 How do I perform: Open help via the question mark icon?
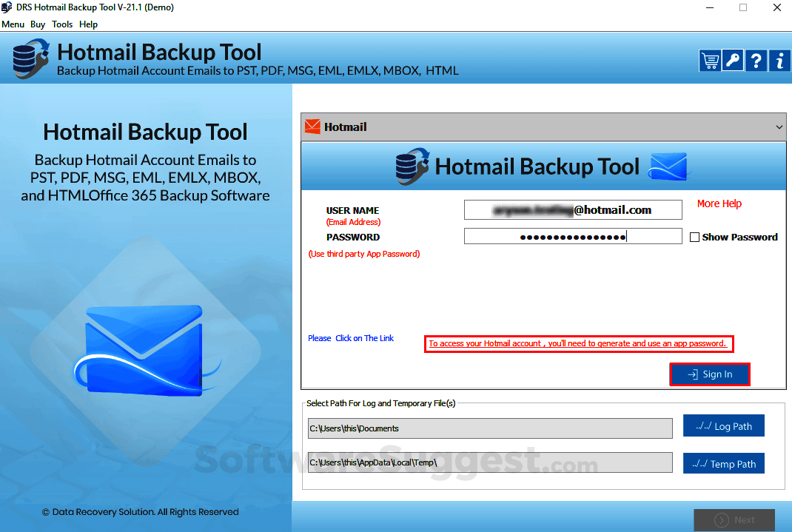756,60
